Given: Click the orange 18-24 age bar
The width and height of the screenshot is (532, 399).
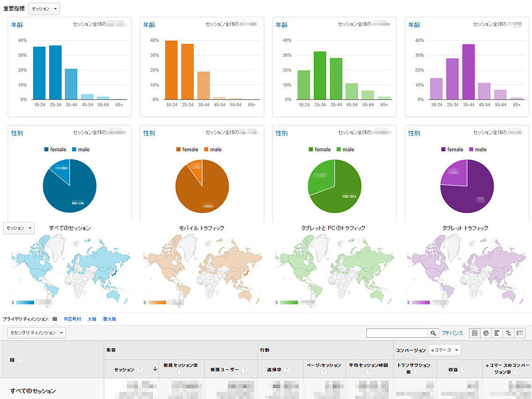Looking at the screenshot, I should point(172,70).
